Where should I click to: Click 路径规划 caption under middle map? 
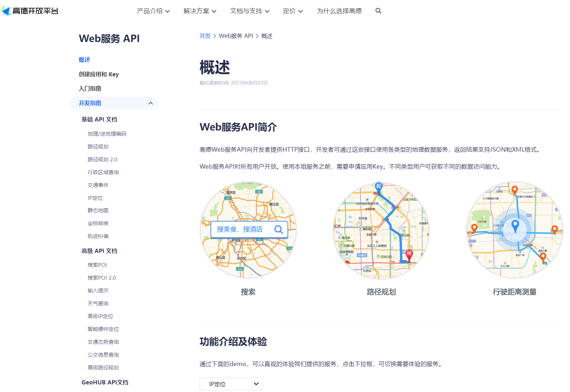pos(381,292)
